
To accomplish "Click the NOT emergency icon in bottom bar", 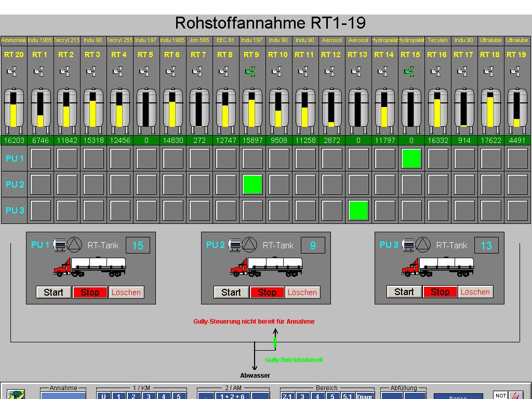I will pyautogui.click(x=500, y=395).
